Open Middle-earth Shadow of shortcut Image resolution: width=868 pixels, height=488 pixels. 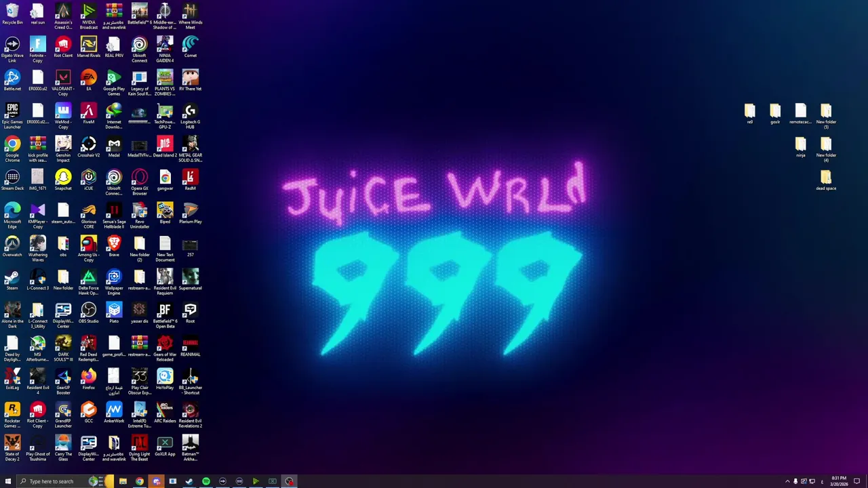pos(165,16)
